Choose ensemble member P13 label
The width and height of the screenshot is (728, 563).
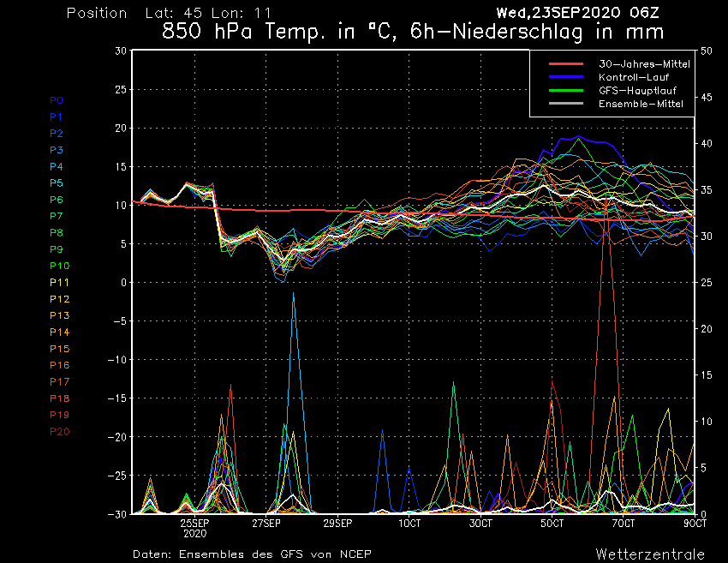[x=59, y=315]
